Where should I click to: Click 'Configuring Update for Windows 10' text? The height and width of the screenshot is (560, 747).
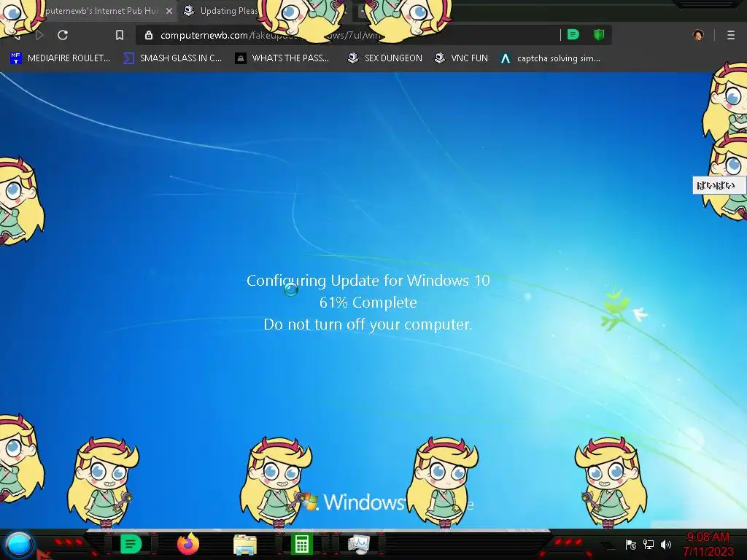pyautogui.click(x=368, y=281)
